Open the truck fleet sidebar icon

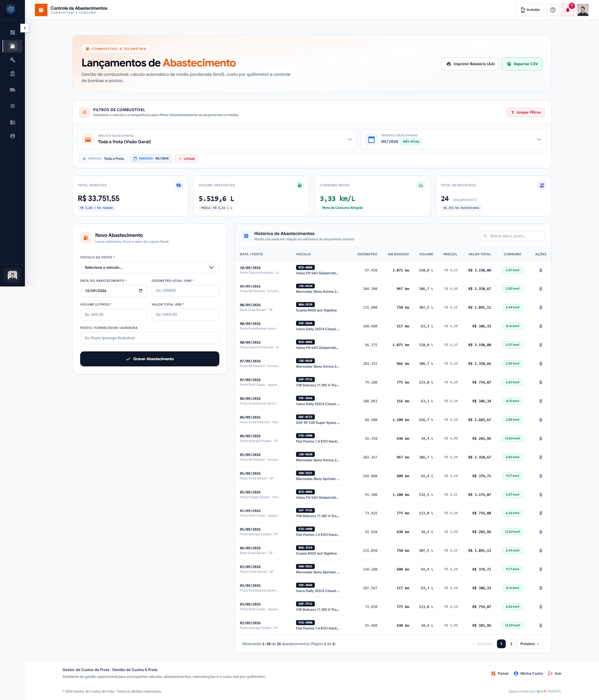[12, 90]
